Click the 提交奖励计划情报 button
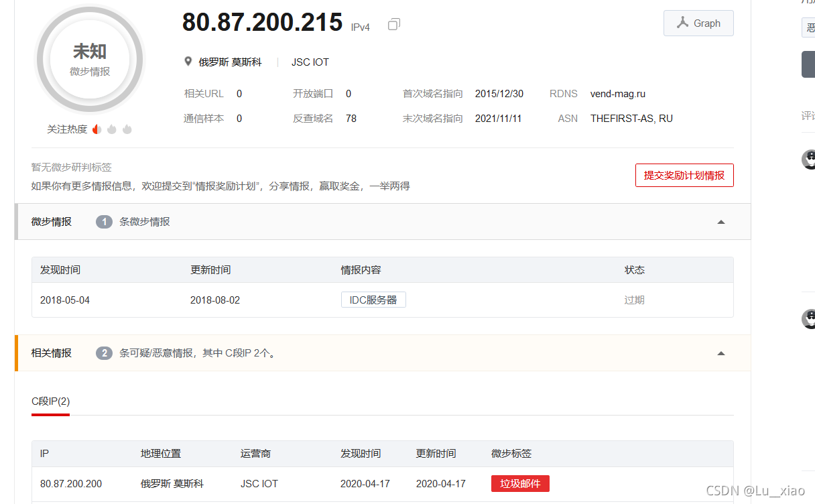Screen dimensions: 815x504 [684, 174]
